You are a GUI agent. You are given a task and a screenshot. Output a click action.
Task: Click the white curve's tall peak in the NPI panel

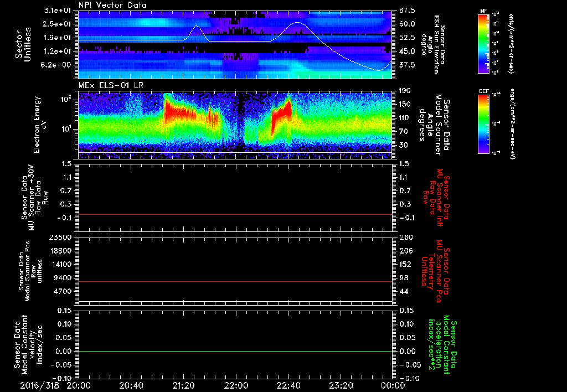pos(297,23)
